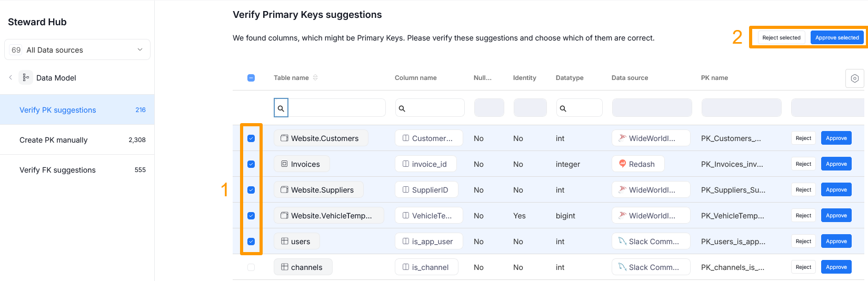Open the Data source filter field

click(x=652, y=108)
